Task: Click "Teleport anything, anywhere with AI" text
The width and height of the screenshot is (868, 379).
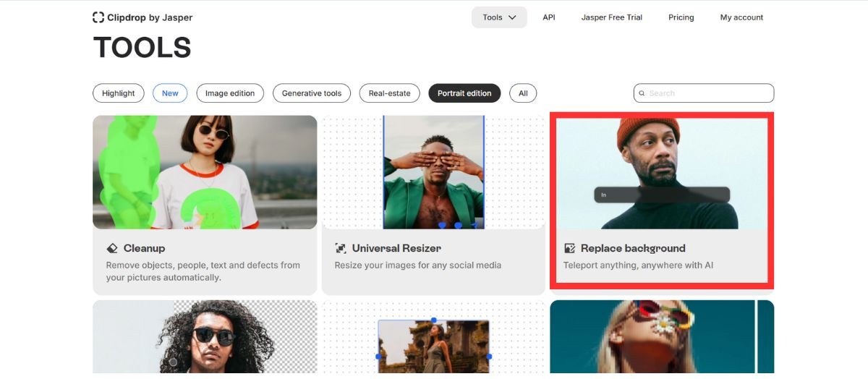Action: tap(639, 265)
